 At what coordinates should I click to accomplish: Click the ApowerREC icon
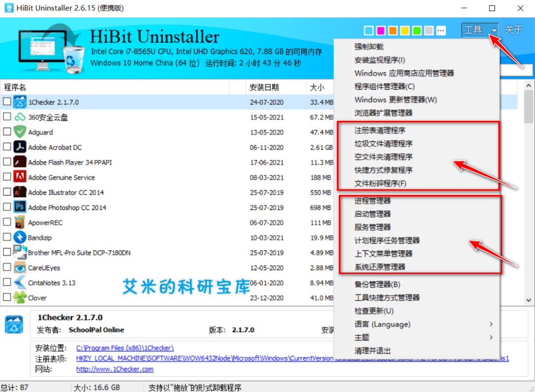[20, 222]
